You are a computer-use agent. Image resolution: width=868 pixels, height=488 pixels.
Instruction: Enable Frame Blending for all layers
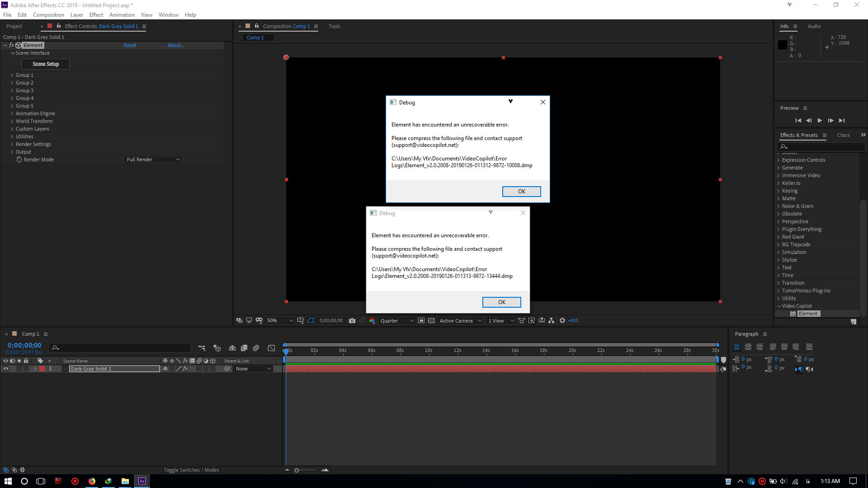tap(244, 348)
